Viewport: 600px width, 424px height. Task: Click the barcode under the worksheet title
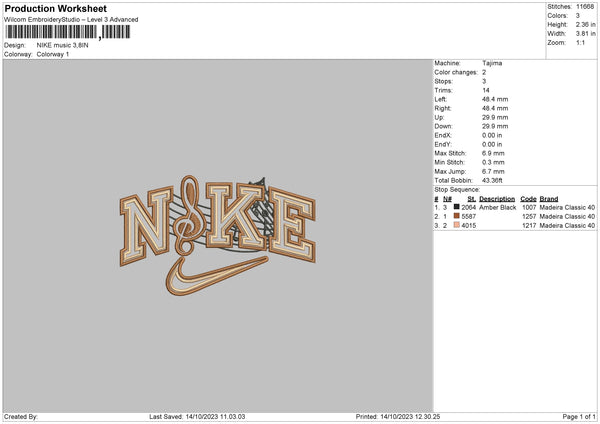(x=68, y=32)
